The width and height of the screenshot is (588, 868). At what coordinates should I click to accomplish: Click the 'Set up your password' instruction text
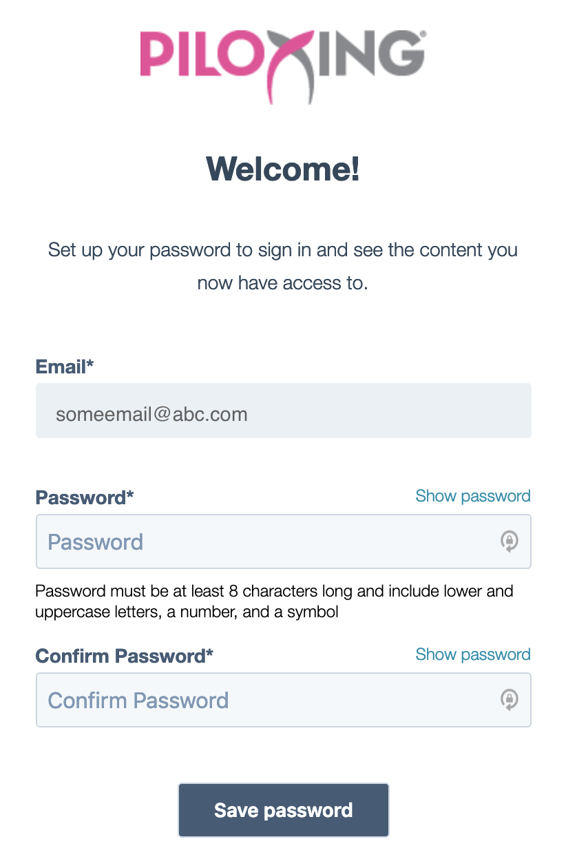coord(283,266)
